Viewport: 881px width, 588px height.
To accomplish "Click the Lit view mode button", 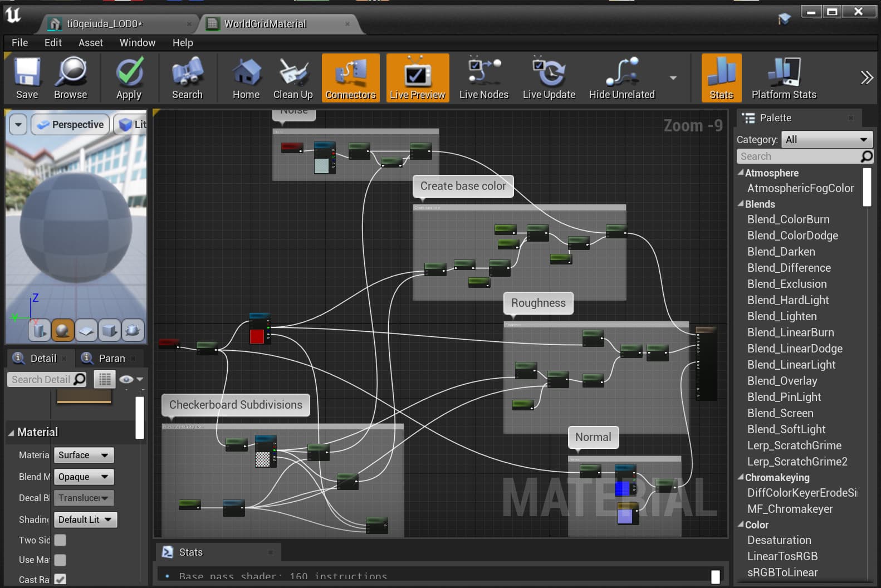I will pyautogui.click(x=131, y=124).
